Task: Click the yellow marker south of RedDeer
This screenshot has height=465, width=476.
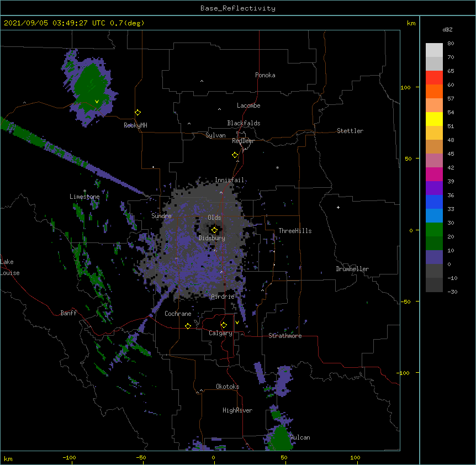Action: coord(235,155)
